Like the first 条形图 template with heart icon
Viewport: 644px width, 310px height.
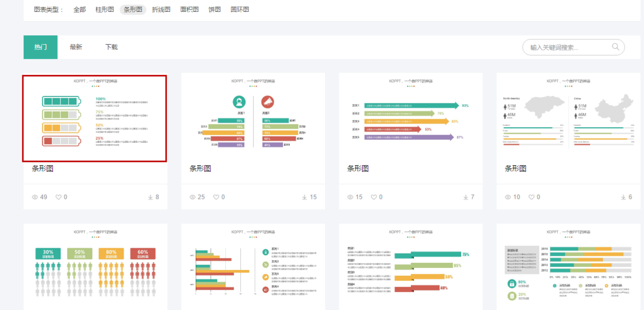coord(59,197)
